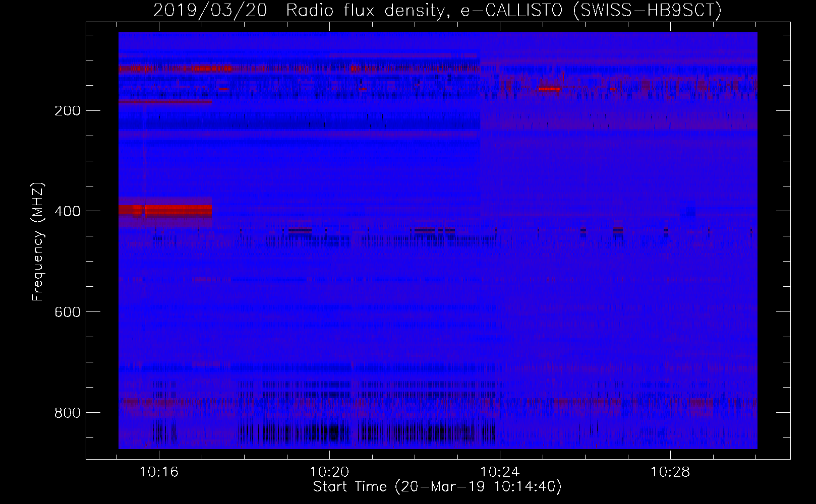816x504 pixels.
Task: Click the "Frequency (MHZ)" axis label
Action: tap(38, 242)
